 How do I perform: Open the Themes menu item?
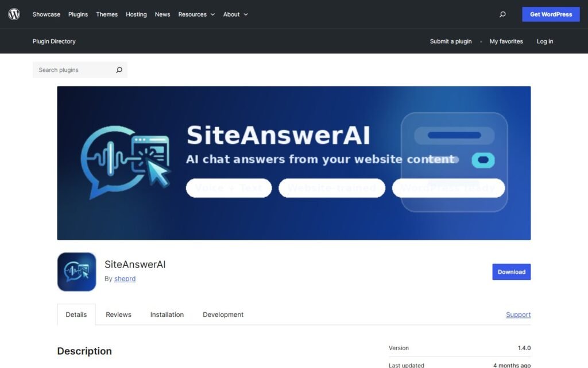[107, 14]
